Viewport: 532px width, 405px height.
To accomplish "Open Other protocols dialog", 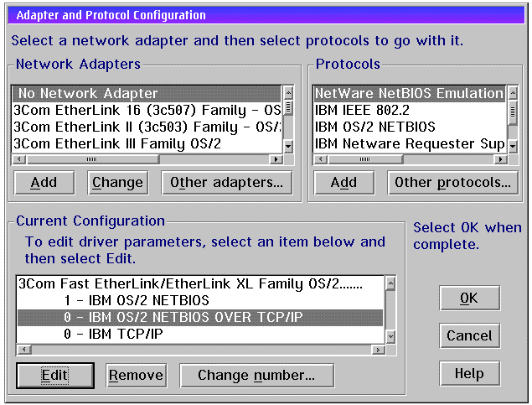I will (x=452, y=182).
